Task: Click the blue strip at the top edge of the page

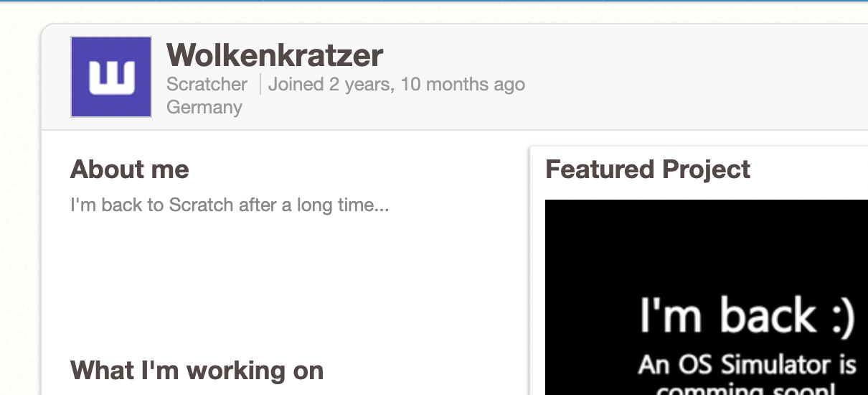Action: tap(430, 1)
